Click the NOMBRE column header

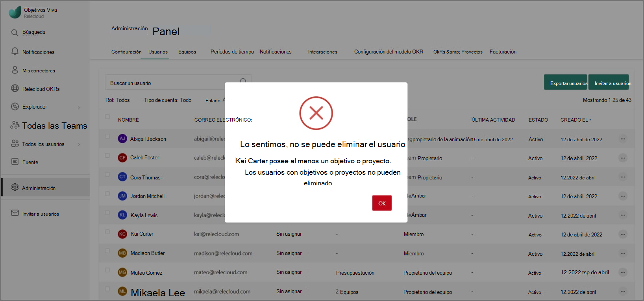click(x=128, y=120)
